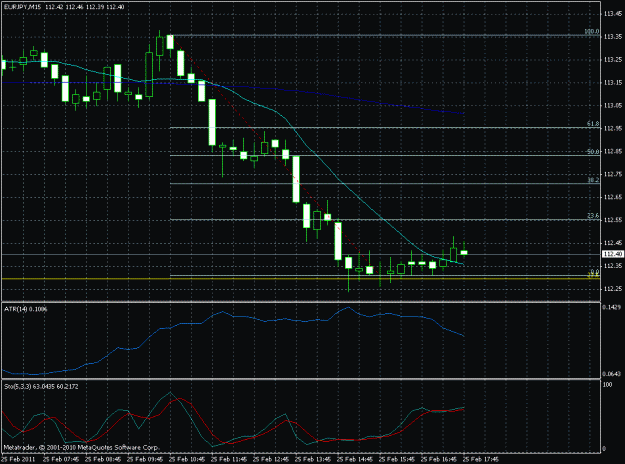This screenshot has height=464, width=625.
Task: Click the 112.35 price axis label
Action: pyautogui.click(x=613, y=266)
